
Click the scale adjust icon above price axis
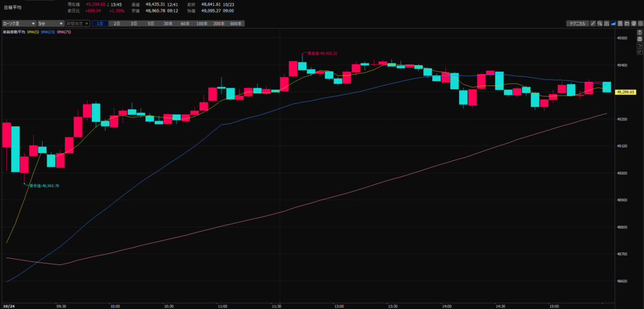click(x=640, y=32)
